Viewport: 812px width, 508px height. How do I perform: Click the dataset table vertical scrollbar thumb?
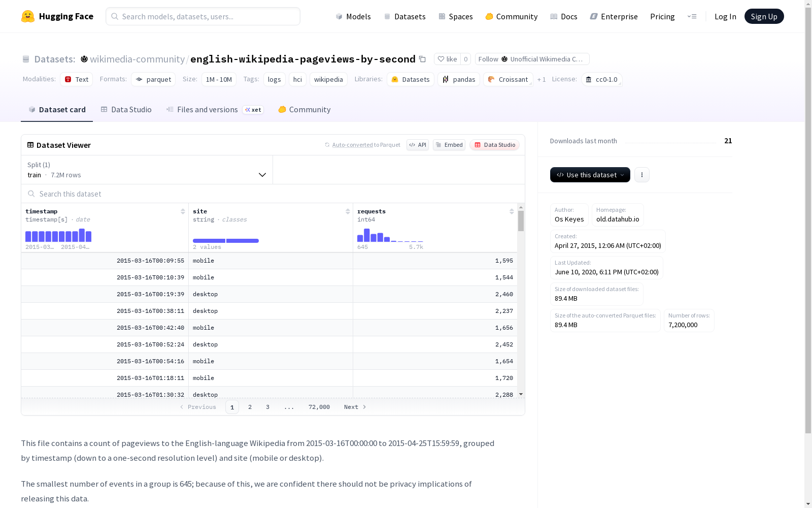[x=521, y=221]
